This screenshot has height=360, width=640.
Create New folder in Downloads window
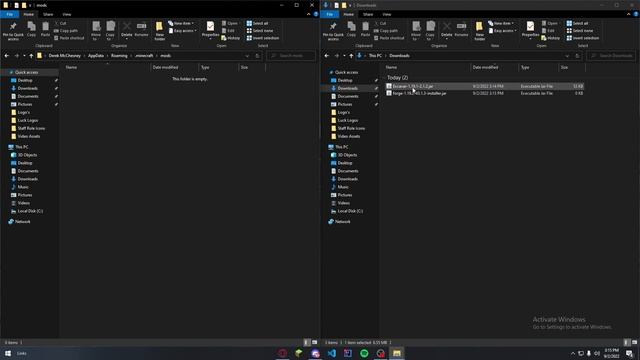[x=480, y=31]
